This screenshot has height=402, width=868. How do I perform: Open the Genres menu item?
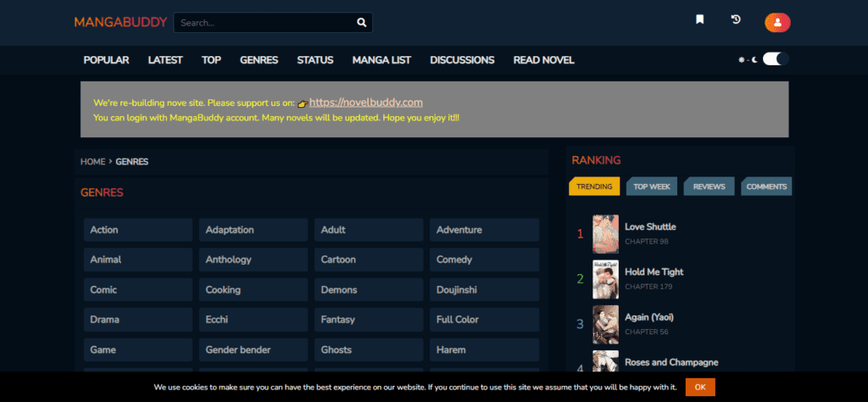(259, 60)
